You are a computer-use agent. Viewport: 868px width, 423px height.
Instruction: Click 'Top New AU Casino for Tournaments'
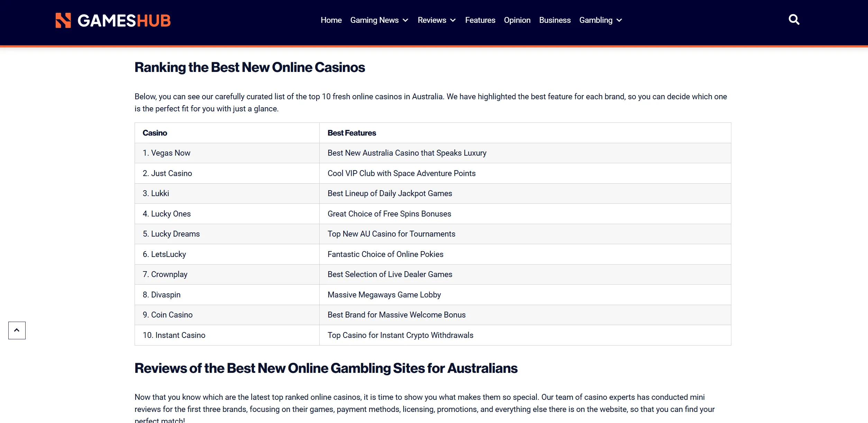[391, 234]
